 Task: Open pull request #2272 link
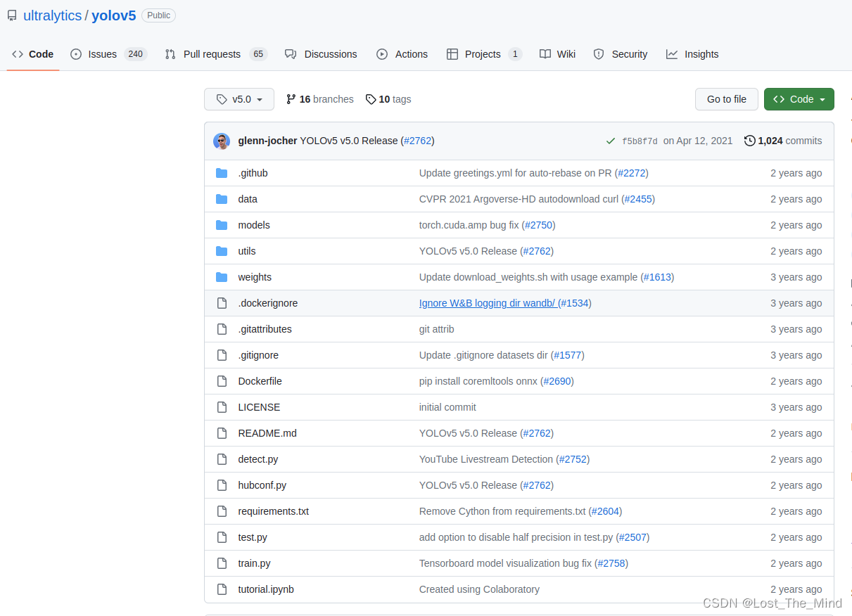632,173
